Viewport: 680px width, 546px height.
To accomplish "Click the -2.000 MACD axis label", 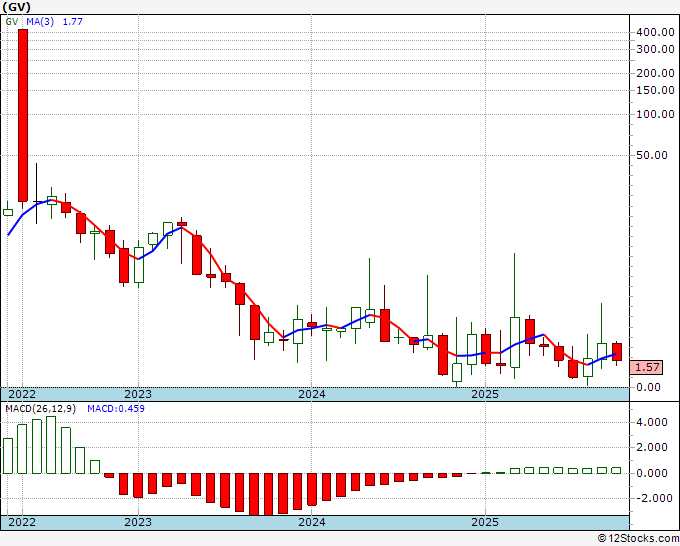I will pyautogui.click(x=653, y=498).
